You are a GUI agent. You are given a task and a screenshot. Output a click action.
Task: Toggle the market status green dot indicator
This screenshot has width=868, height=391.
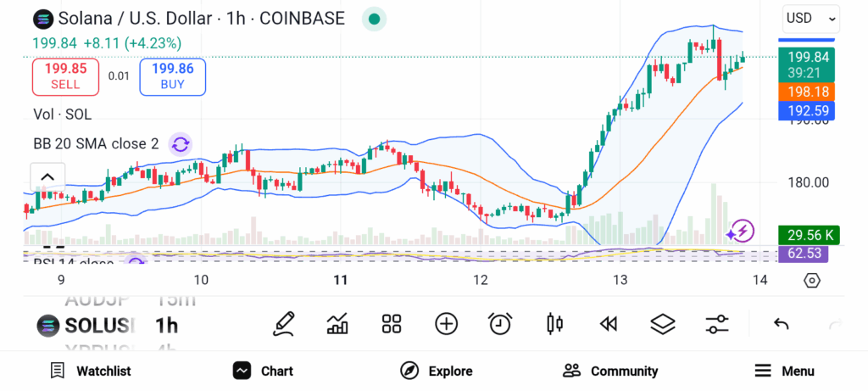374,19
